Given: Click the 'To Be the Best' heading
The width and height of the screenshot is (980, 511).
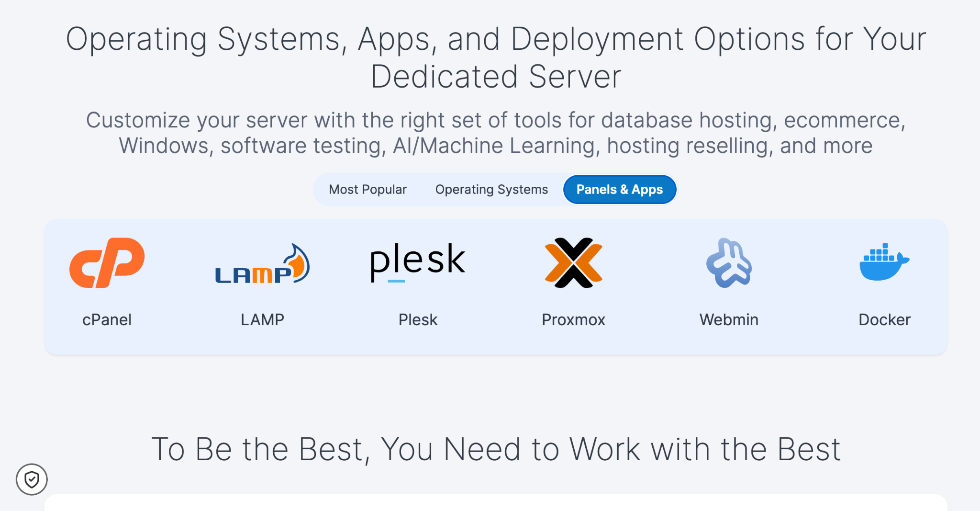Looking at the screenshot, I should [x=496, y=449].
